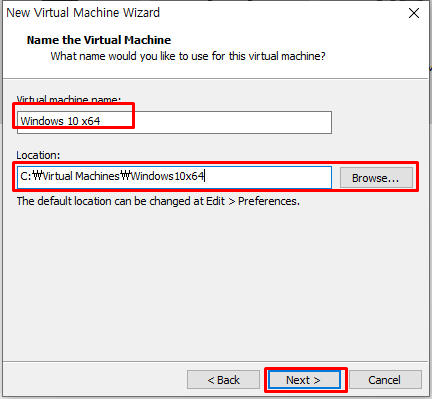Click the 'What name would you like' prompt text
432x399 pixels.
coord(188,56)
